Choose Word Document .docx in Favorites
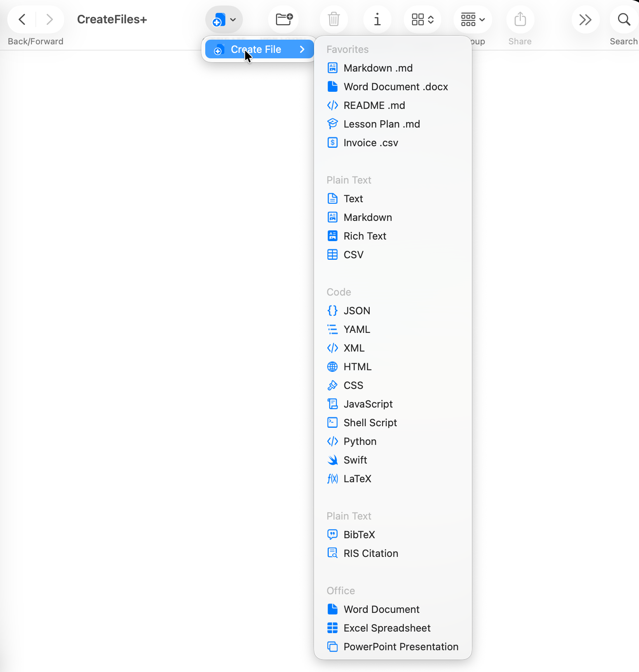The width and height of the screenshot is (639, 672). click(x=393, y=87)
